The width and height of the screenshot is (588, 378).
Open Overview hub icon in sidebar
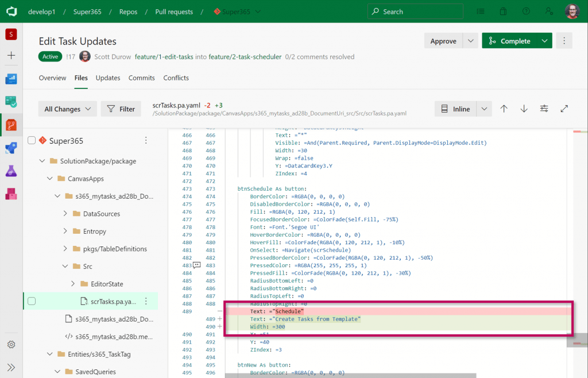[x=11, y=79]
